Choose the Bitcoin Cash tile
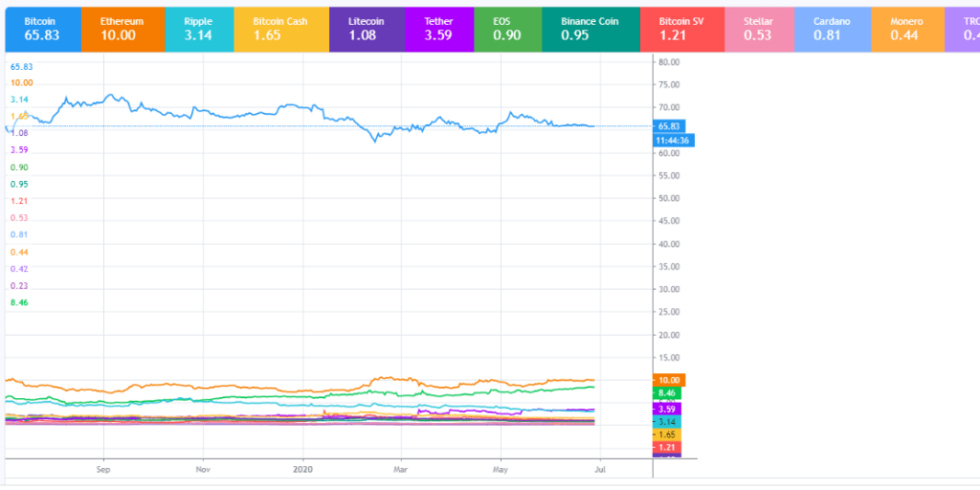Viewport: 980px width, 490px height. coord(281,30)
